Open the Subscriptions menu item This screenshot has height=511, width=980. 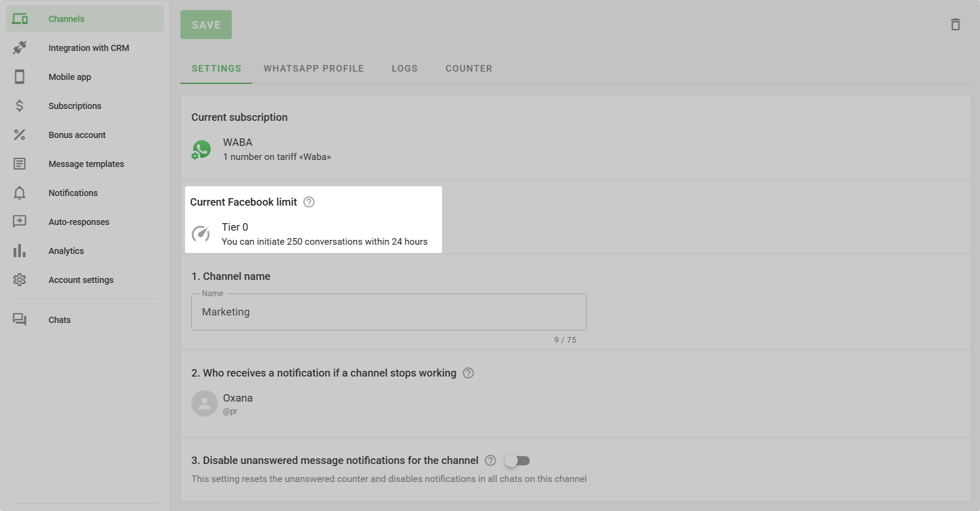click(85, 106)
